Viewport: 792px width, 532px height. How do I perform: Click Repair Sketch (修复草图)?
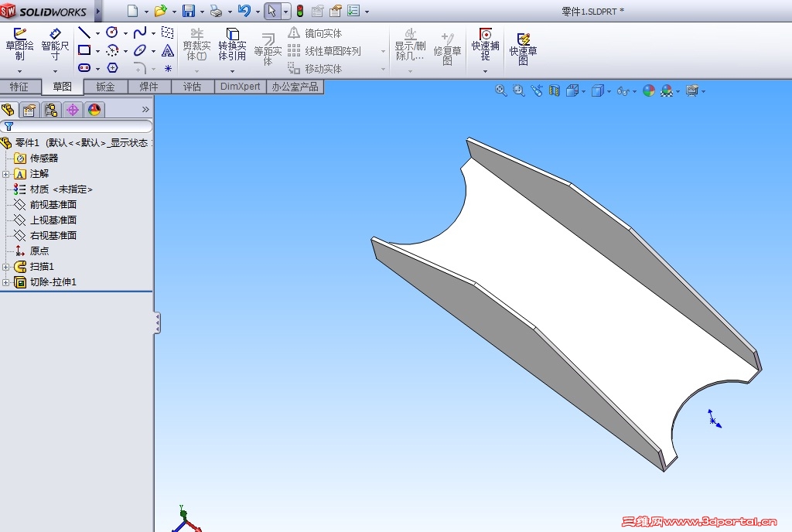coord(448,49)
